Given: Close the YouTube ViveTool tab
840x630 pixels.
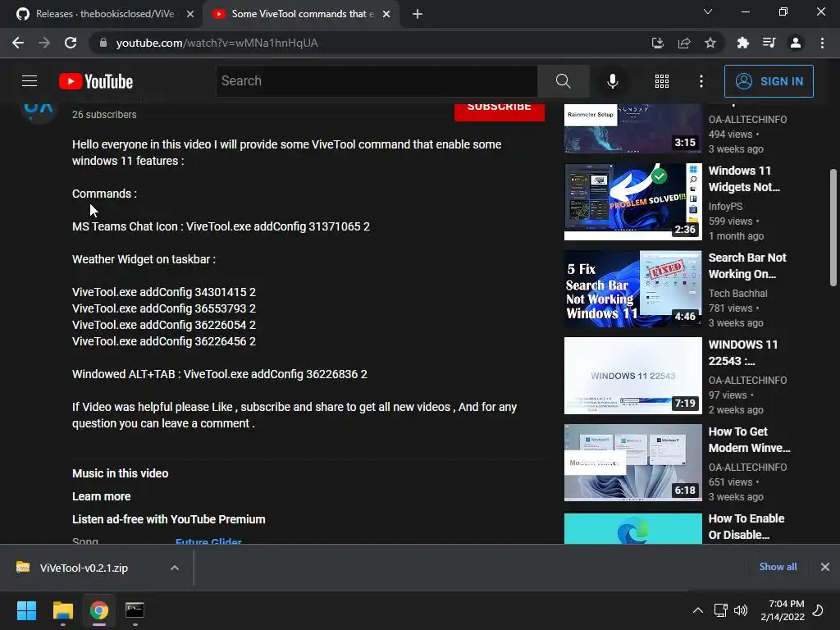Looking at the screenshot, I should [x=386, y=14].
